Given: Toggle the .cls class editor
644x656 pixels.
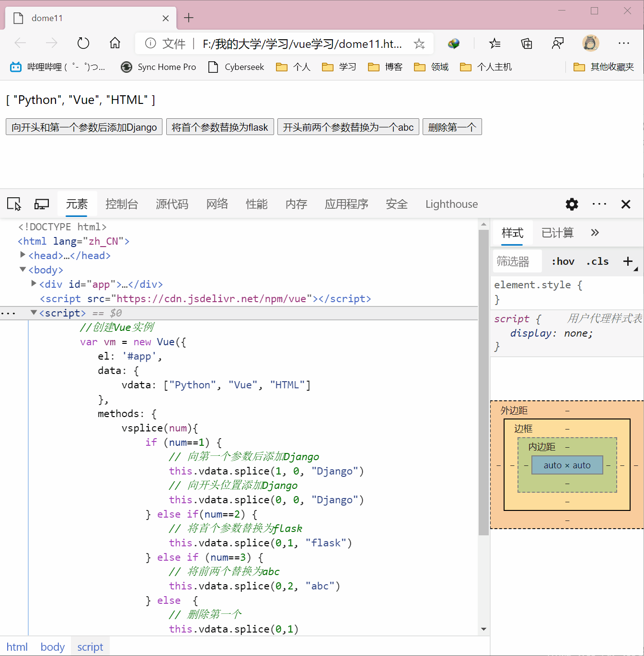Looking at the screenshot, I should (598, 261).
